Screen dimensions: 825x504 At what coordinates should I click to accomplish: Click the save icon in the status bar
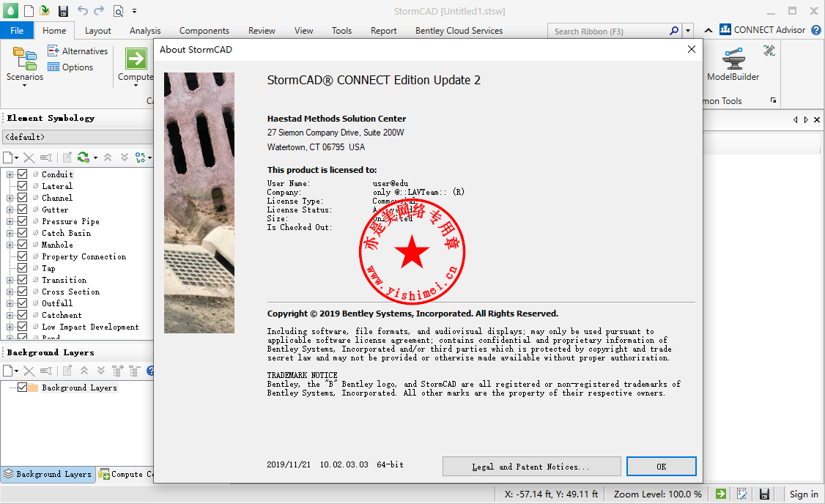pos(764,494)
